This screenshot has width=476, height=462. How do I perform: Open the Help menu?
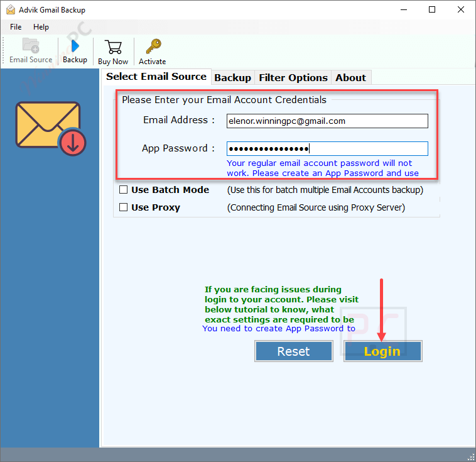41,27
